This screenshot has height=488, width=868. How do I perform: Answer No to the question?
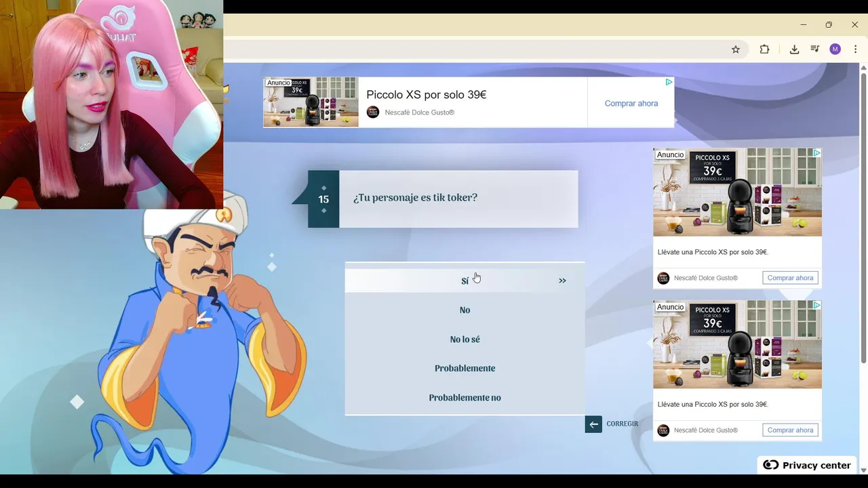[465, 310]
